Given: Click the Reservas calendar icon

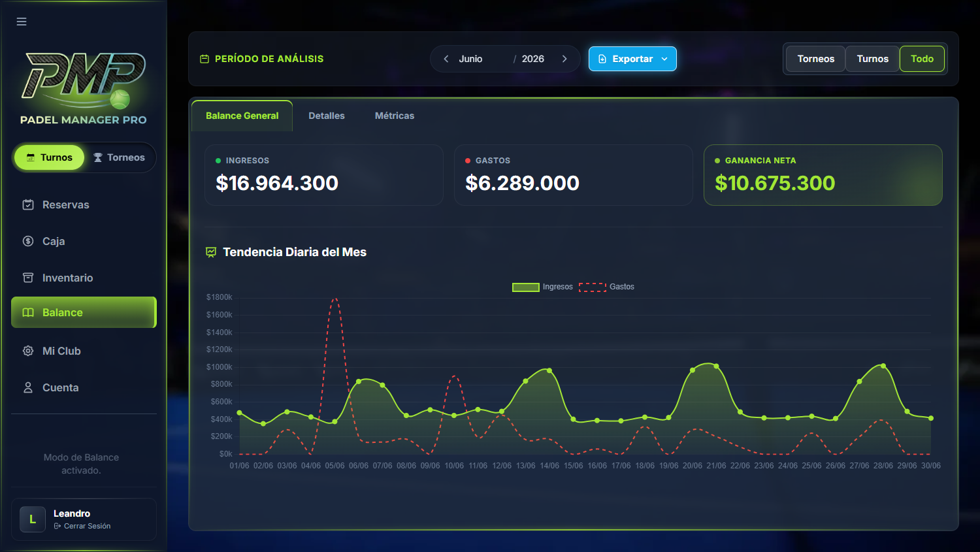Looking at the screenshot, I should click(x=28, y=204).
